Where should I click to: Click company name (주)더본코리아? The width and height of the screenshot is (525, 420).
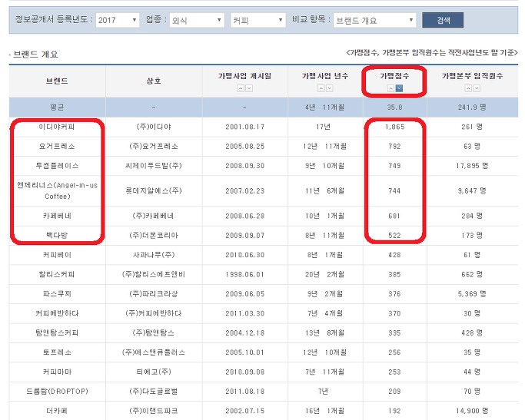point(154,235)
